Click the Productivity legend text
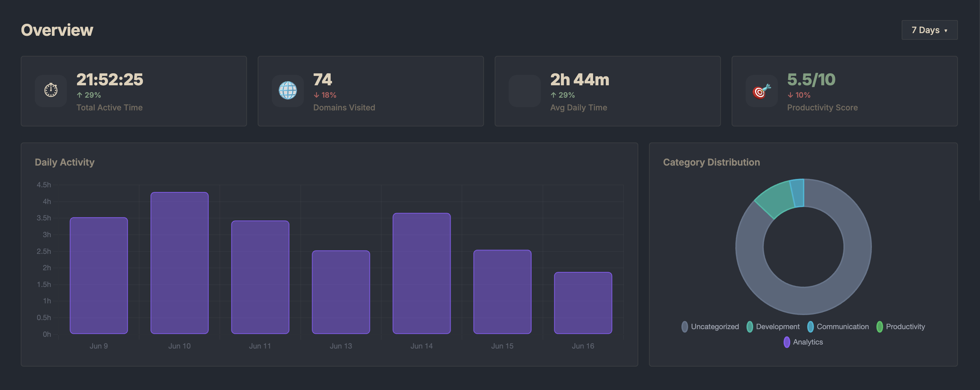980x390 pixels. point(905,326)
